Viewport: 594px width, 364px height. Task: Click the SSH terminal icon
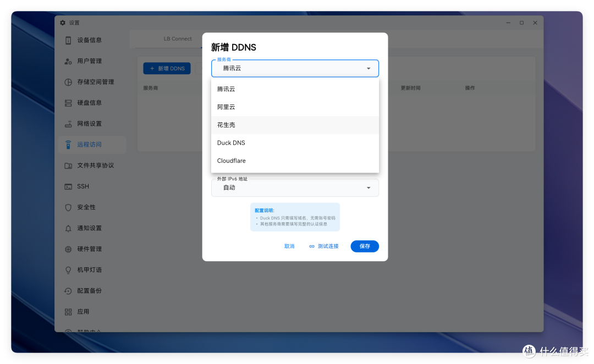tap(68, 186)
